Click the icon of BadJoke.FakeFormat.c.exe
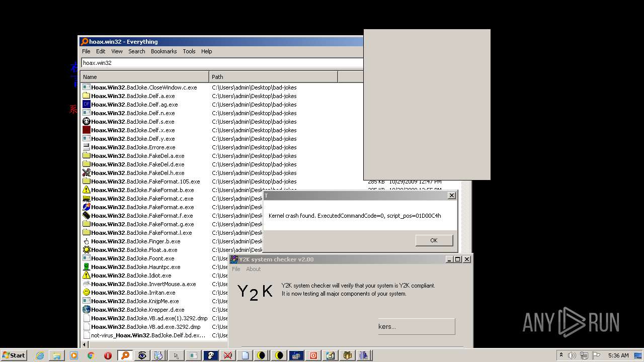 86,199
